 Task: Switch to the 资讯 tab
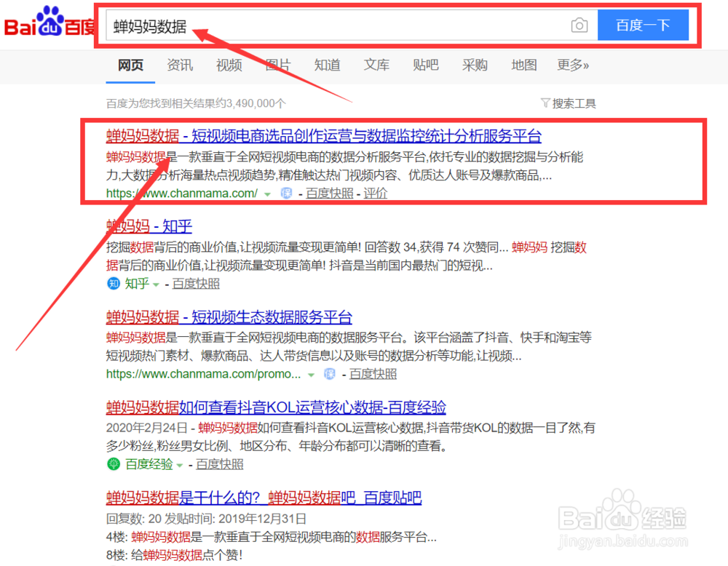180,65
